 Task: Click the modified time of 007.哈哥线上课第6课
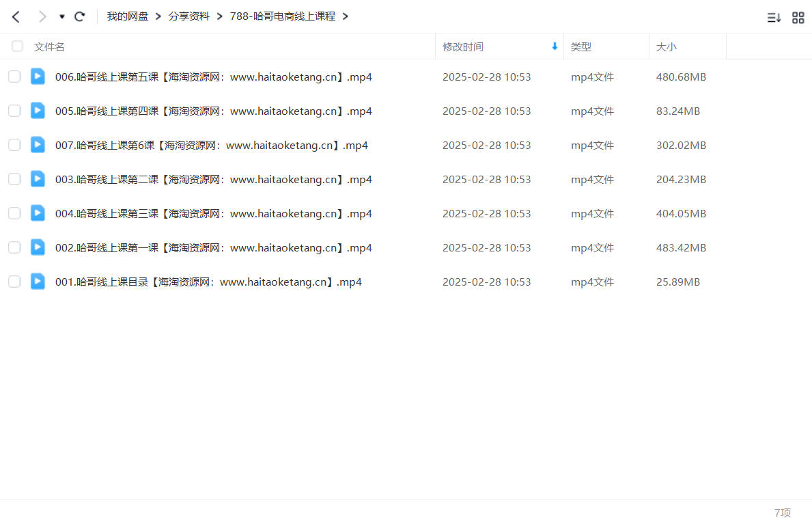[486, 146]
